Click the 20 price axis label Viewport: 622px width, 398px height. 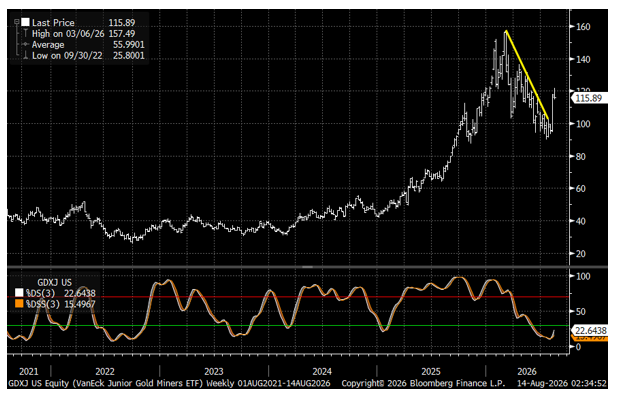580,253
